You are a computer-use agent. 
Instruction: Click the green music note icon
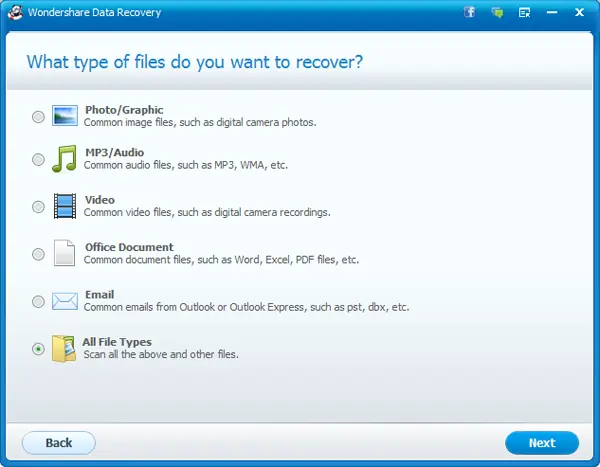[x=64, y=158]
